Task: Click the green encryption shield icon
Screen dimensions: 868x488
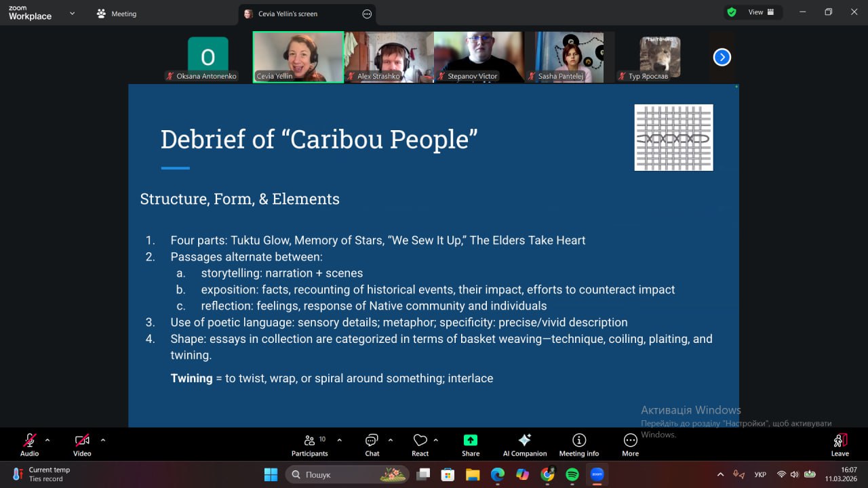Action: tap(732, 12)
